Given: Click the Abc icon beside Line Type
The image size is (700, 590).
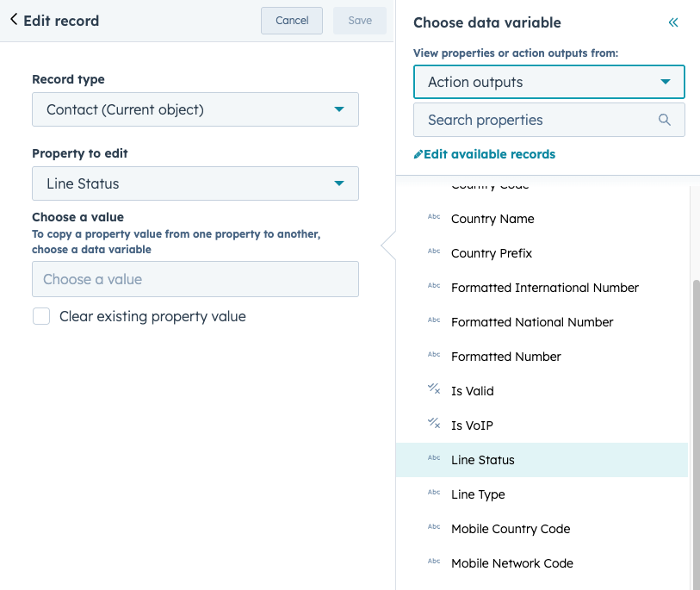Looking at the screenshot, I should click(434, 494).
